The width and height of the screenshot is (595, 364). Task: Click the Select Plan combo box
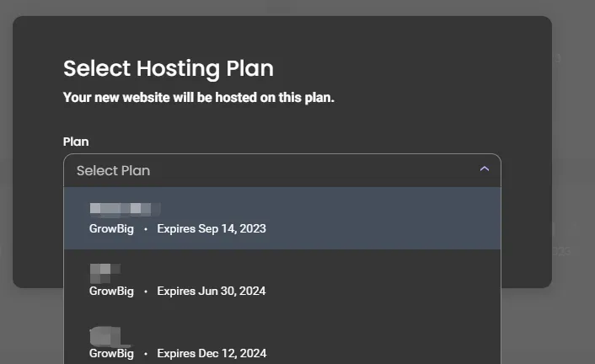click(x=282, y=170)
